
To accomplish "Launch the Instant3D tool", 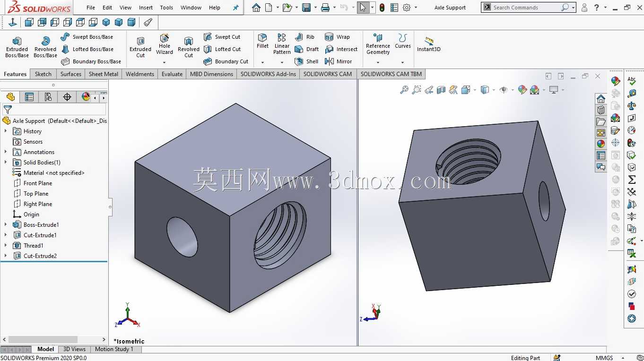I will (429, 44).
